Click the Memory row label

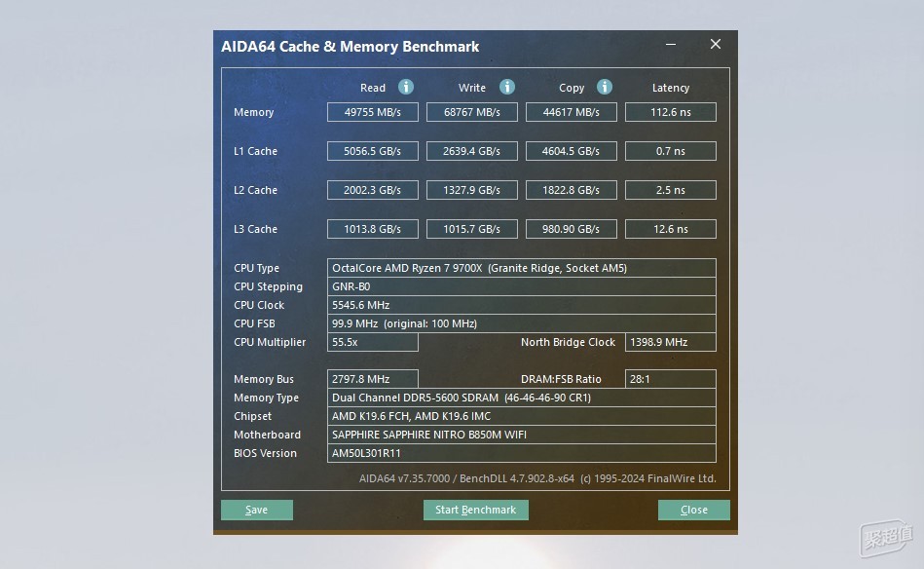tap(253, 112)
